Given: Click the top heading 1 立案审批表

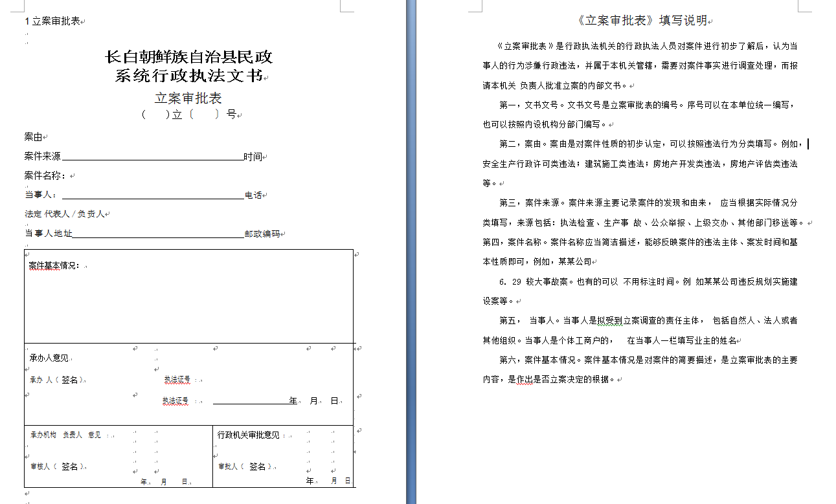Looking at the screenshot, I should click(x=52, y=21).
